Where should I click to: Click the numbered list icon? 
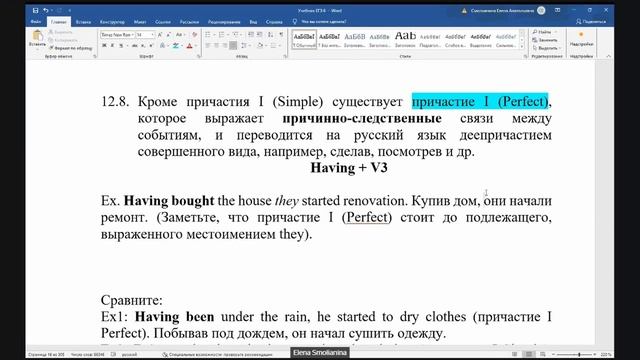point(222,35)
